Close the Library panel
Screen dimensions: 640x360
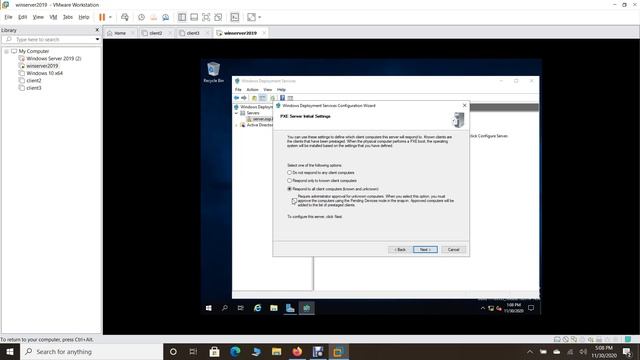(x=97, y=30)
